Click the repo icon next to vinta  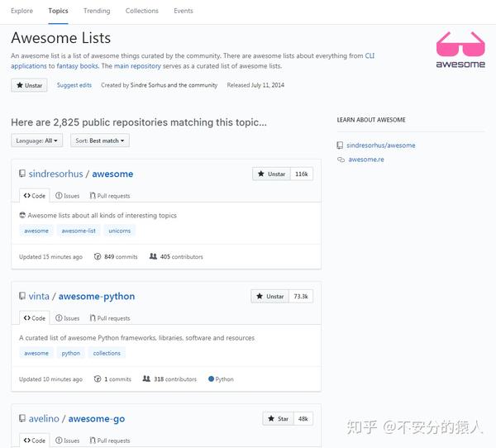(22, 296)
